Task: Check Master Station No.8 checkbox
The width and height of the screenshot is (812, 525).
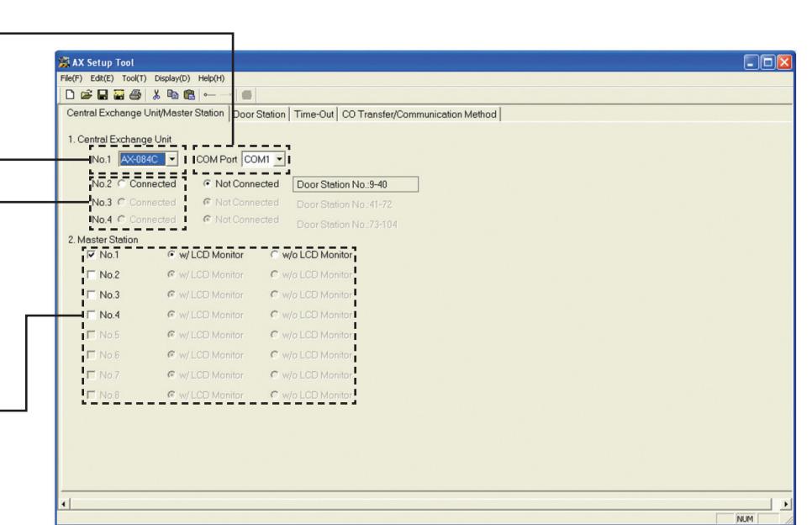Action: [92, 395]
